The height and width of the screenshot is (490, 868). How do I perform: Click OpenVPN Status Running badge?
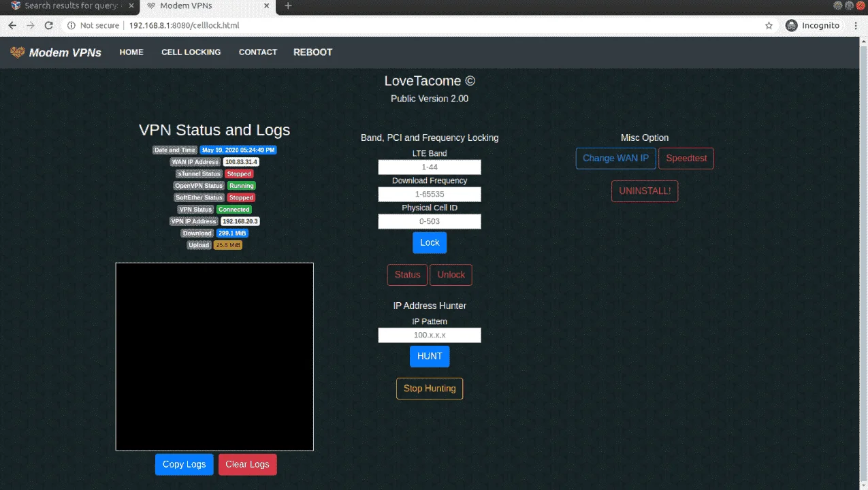point(242,186)
